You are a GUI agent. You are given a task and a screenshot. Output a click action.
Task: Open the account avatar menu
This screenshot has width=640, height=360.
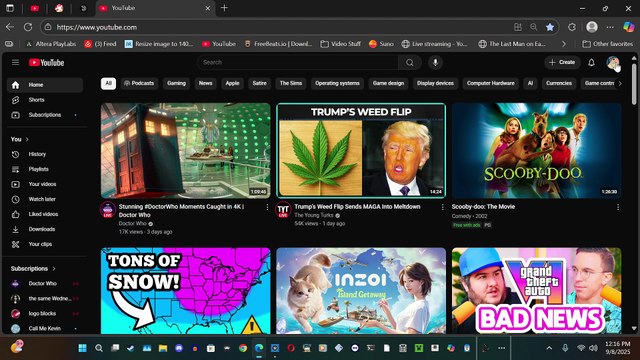click(612, 62)
